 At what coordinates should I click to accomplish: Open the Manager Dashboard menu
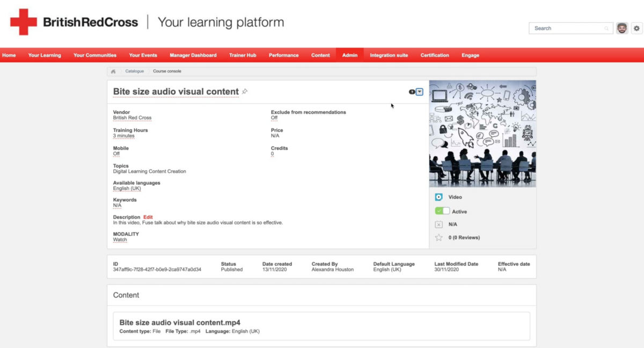[193, 55]
